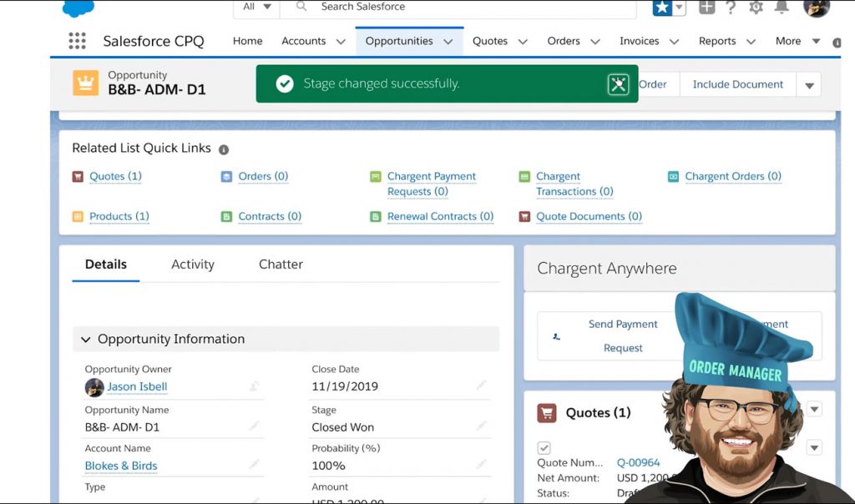Screen dimensions: 855x504
Task: Open Chargent Transactions (0) link
Action: 574,184
